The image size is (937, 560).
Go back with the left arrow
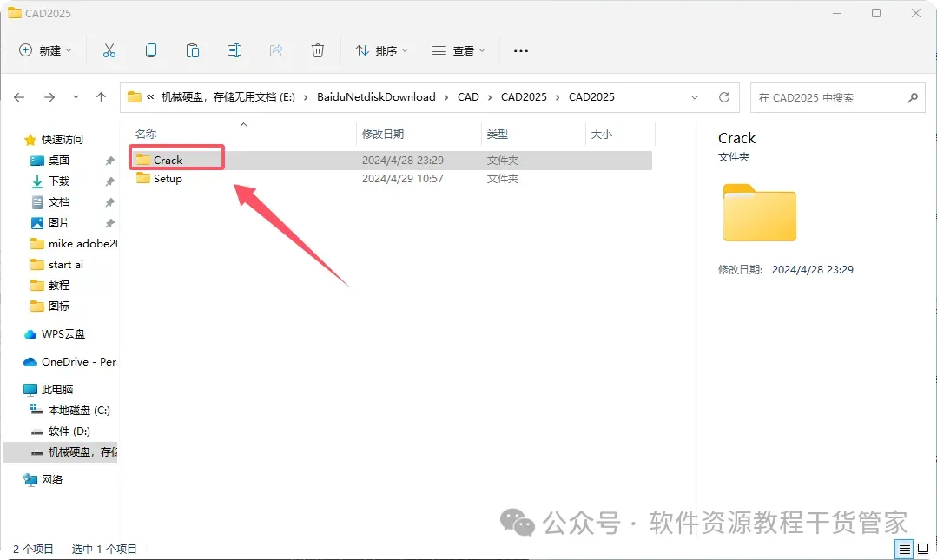click(x=19, y=97)
